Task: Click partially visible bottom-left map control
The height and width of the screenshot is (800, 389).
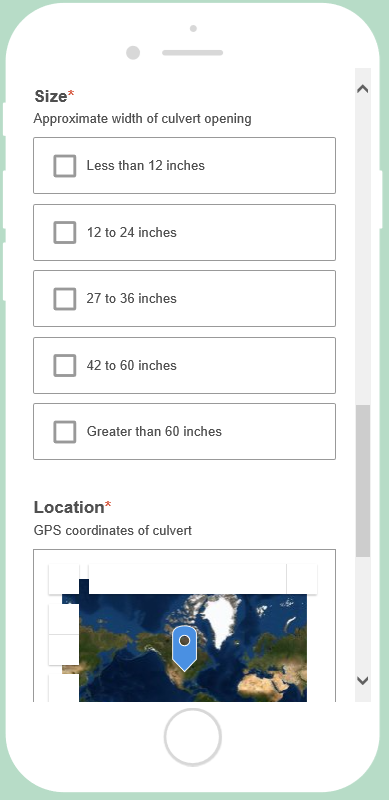Action: coord(64,689)
